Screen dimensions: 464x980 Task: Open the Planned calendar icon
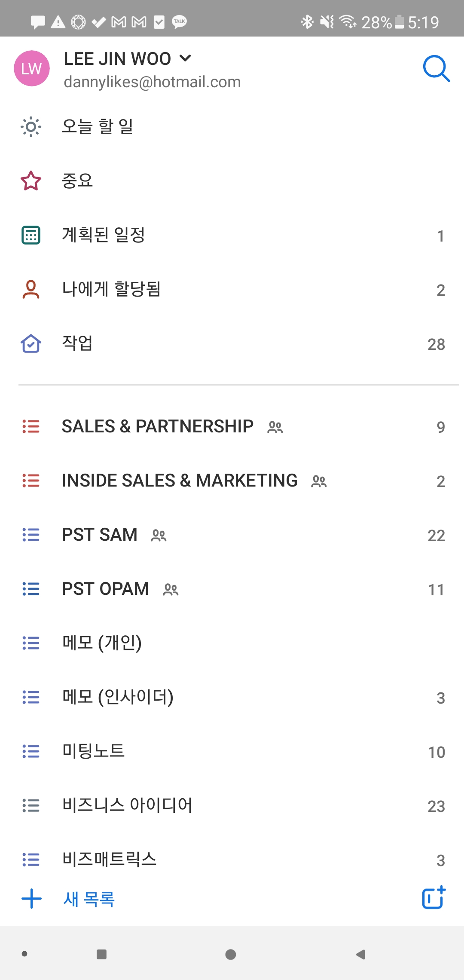pyautogui.click(x=31, y=235)
